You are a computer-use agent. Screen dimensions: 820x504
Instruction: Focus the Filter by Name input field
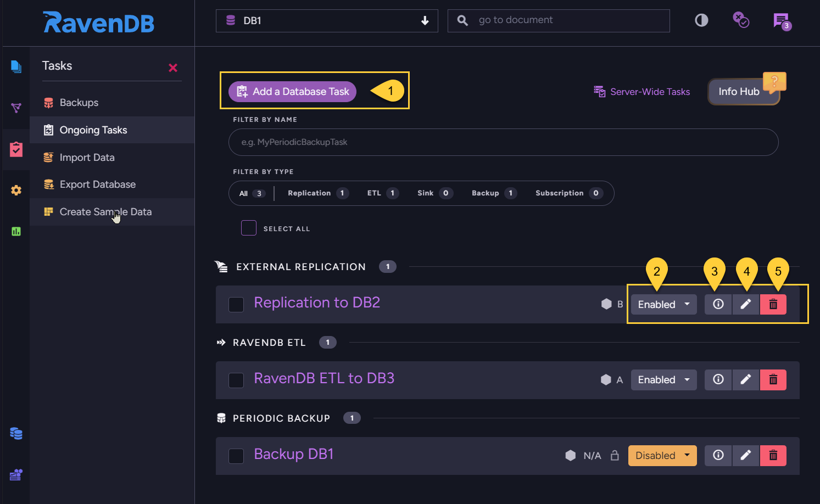click(503, 142)
